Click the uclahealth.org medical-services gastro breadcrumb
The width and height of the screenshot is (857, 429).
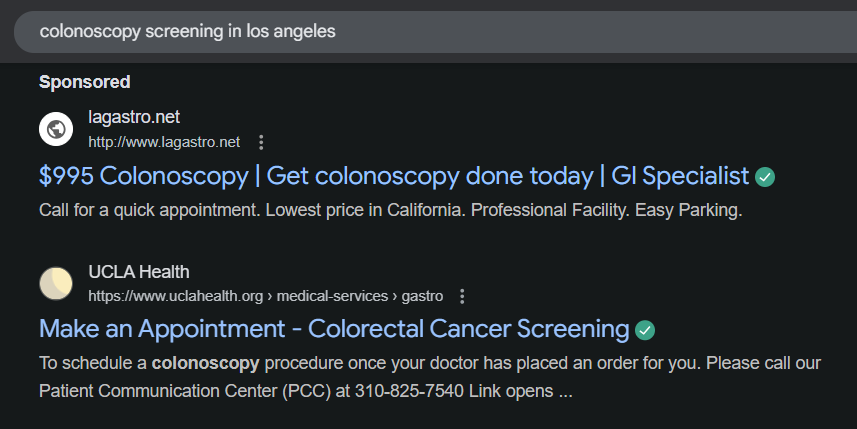pyautogui.click(x=265, y=296)
